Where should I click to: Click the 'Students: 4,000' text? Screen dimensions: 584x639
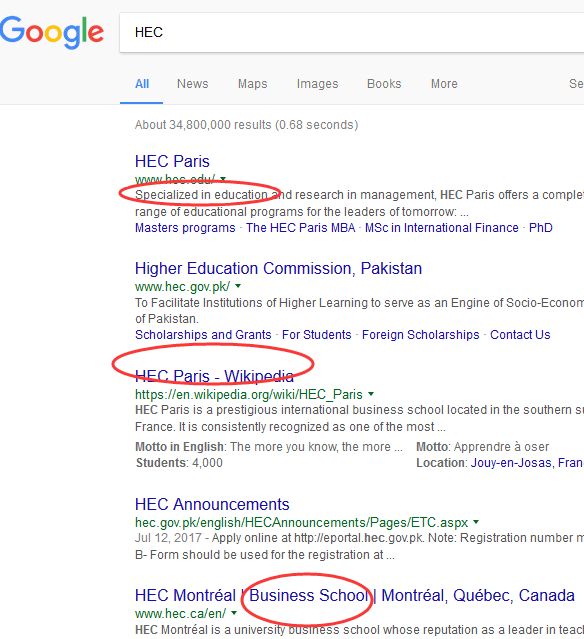tap(179, 463)
